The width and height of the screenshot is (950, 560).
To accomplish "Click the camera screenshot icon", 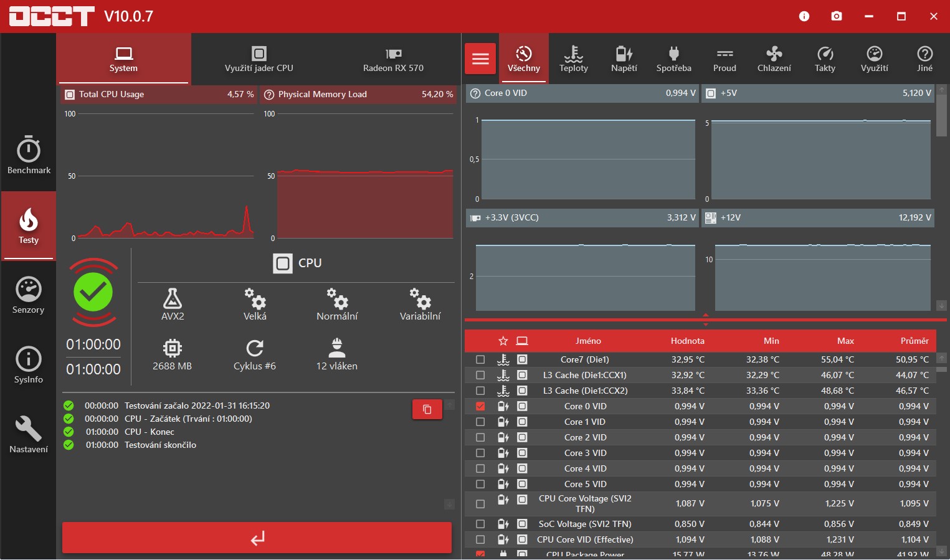I will pos(836,16).
